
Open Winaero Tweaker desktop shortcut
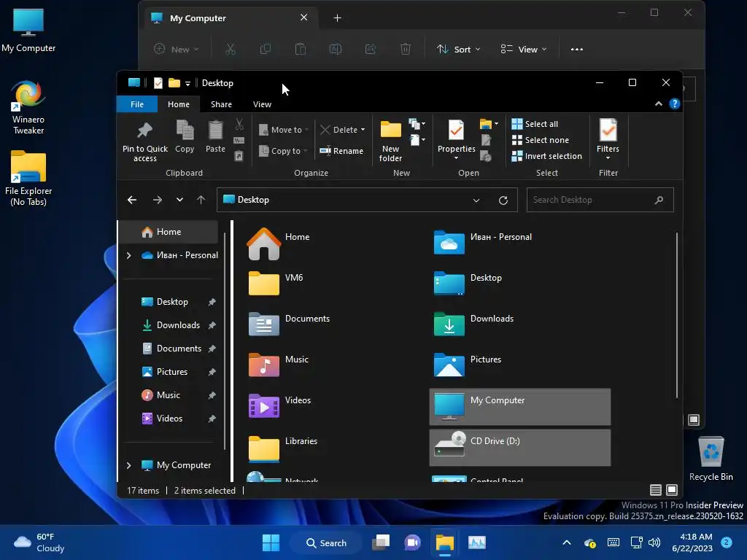pyautogui.click(x=28, y=108)
